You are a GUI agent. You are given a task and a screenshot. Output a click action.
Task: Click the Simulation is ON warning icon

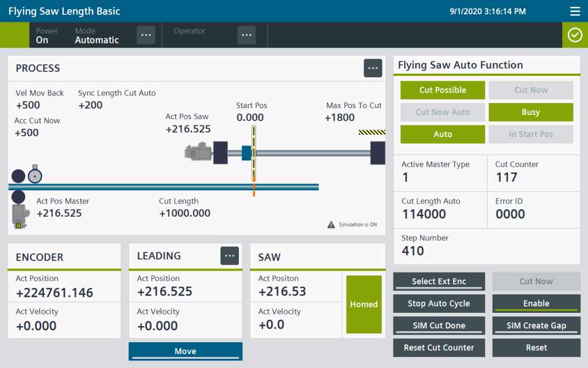point(331,225)
